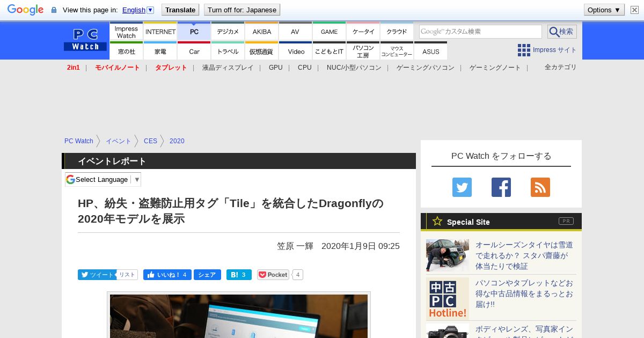Open the トラベル tab
Viewport: 644px width, 338px height.
click(228, 51)
